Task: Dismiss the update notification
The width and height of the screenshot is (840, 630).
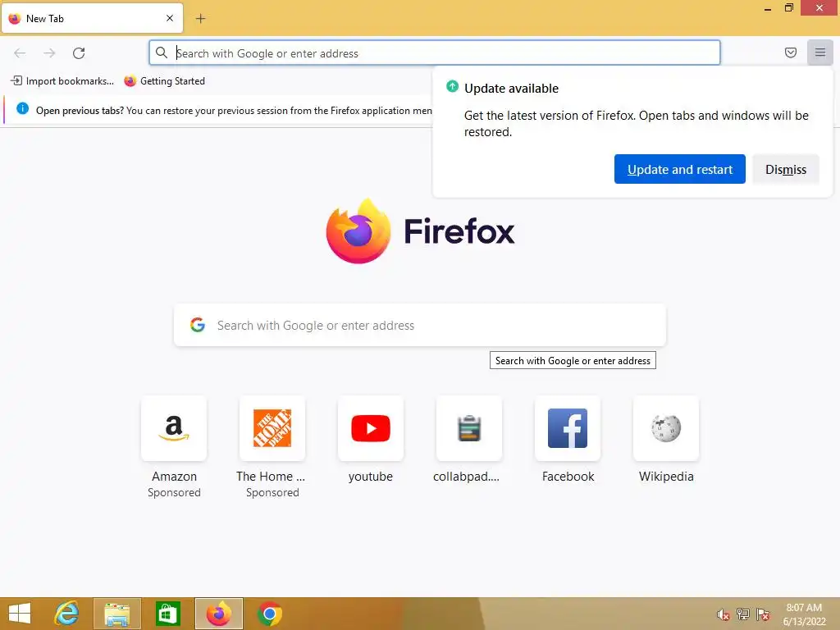Action: coord(785,169)
